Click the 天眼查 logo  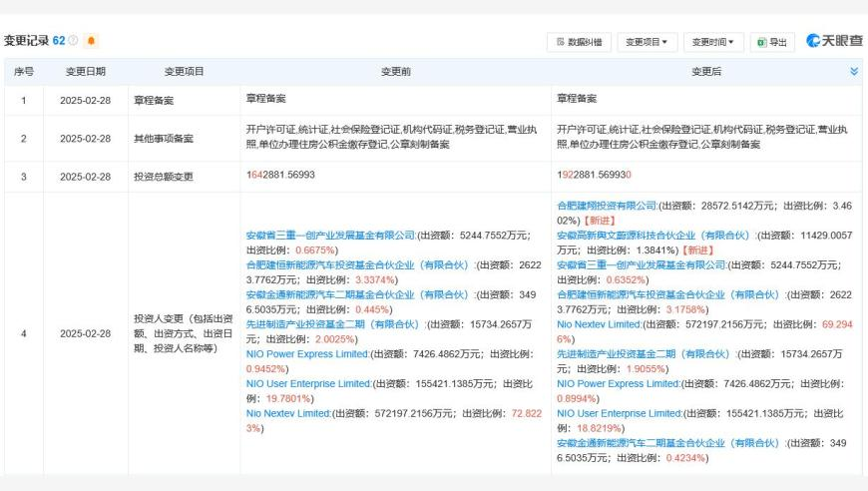[834, 40]
